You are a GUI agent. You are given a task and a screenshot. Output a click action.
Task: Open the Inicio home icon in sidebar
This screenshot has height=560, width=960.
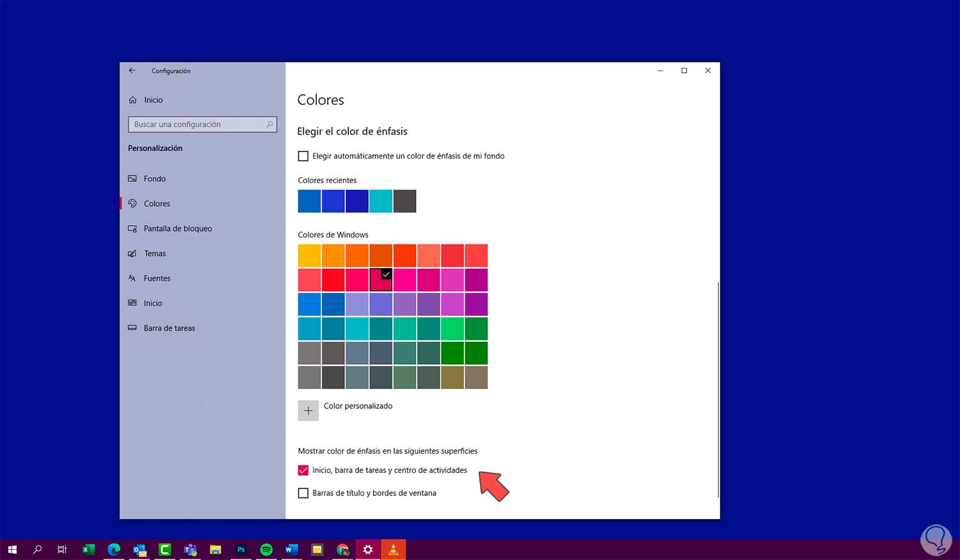(132, 100)
